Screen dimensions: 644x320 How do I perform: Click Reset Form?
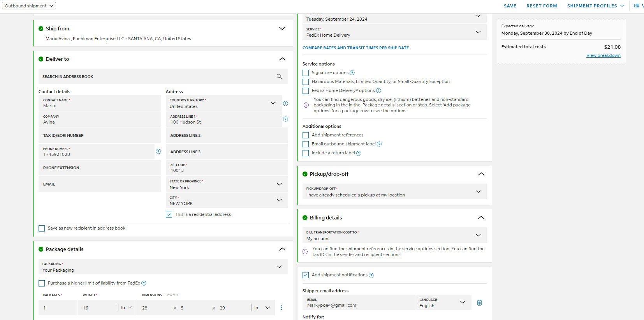pyautogui.click(x=542, y=6)
